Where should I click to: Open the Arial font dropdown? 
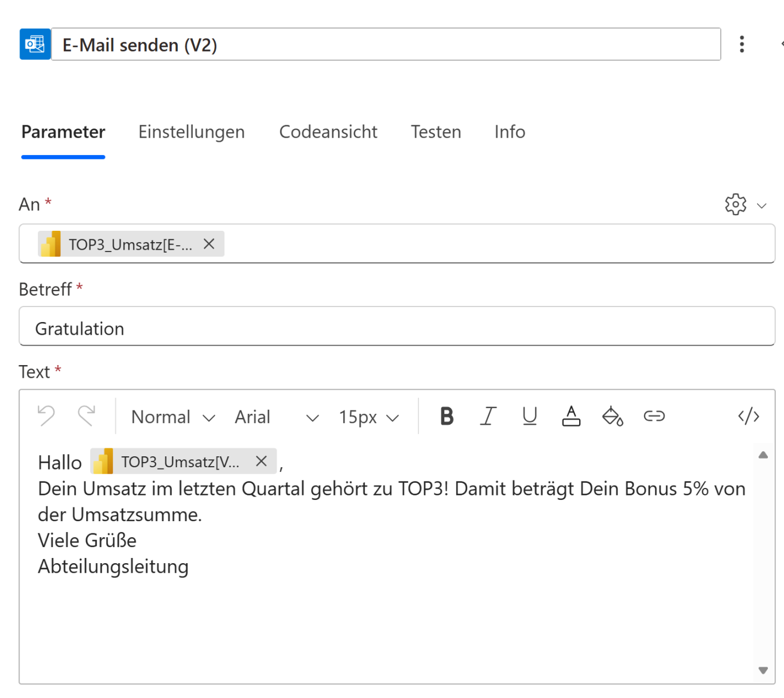(276, 417)
